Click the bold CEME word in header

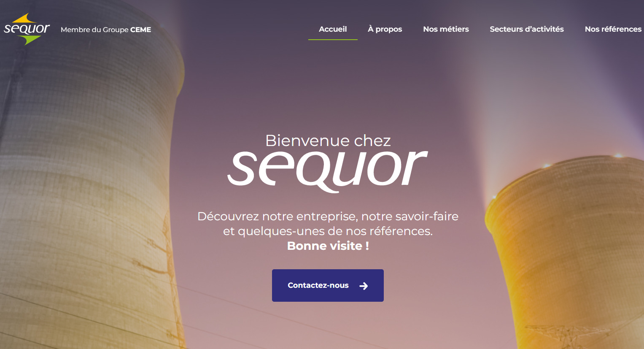click(x=141, y=30)
